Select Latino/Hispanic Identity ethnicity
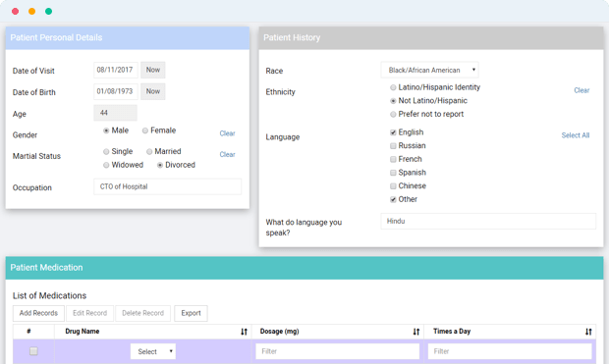The height and width of the screenshot is (364, 609). pyautogui.click(x=393, y=87)
